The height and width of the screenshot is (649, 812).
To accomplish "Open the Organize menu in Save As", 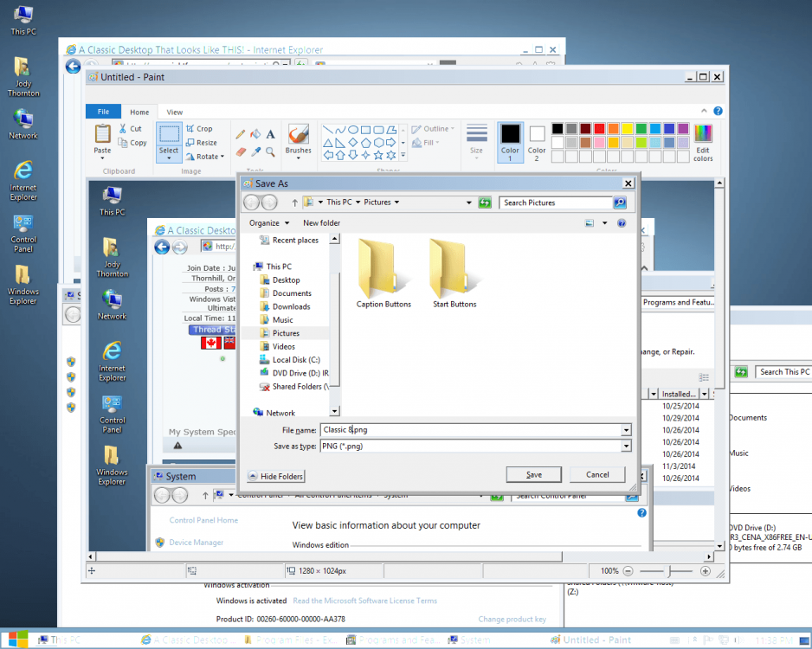I will pyautogui.click(x=268, y=223).
